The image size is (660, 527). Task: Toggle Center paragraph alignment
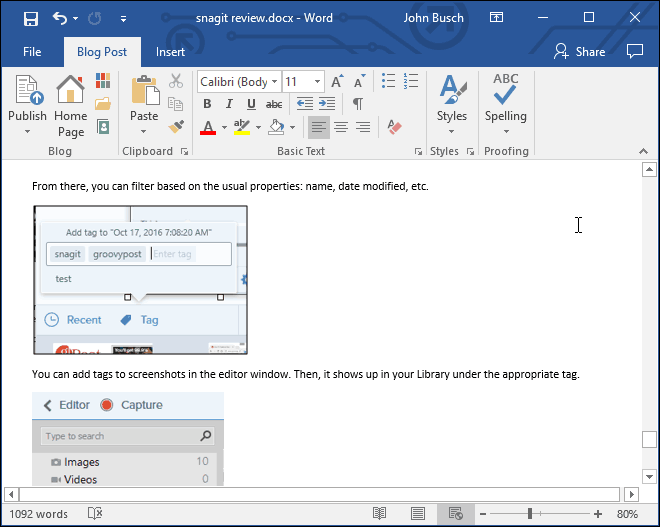point(341,127)
